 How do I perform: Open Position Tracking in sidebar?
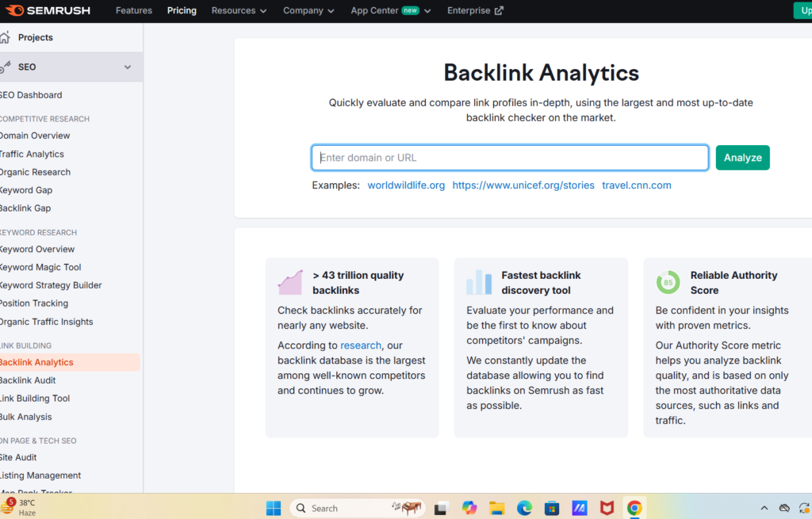[x=34, y=303]
